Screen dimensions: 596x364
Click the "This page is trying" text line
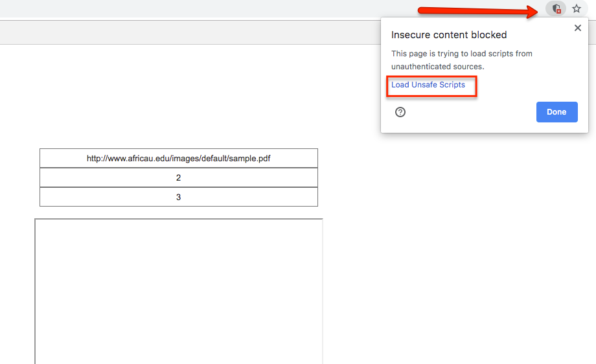[x=461, y=54]
